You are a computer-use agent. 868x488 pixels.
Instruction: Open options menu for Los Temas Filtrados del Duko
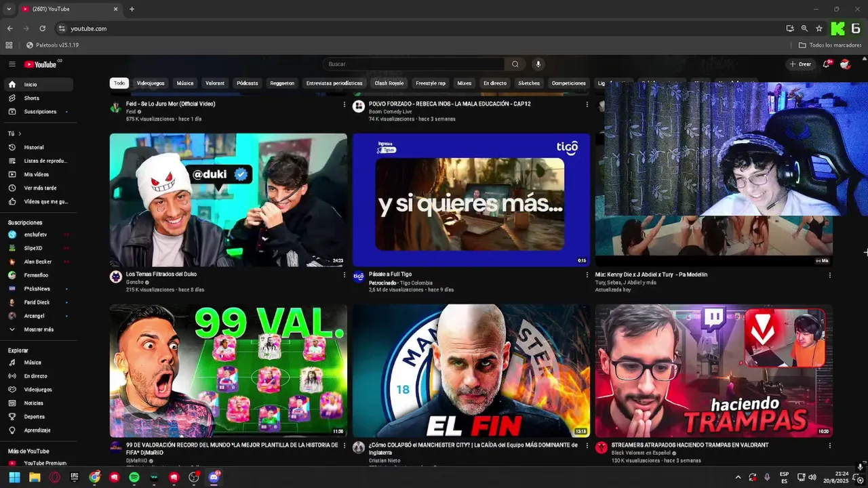click(x=344, y=275)
